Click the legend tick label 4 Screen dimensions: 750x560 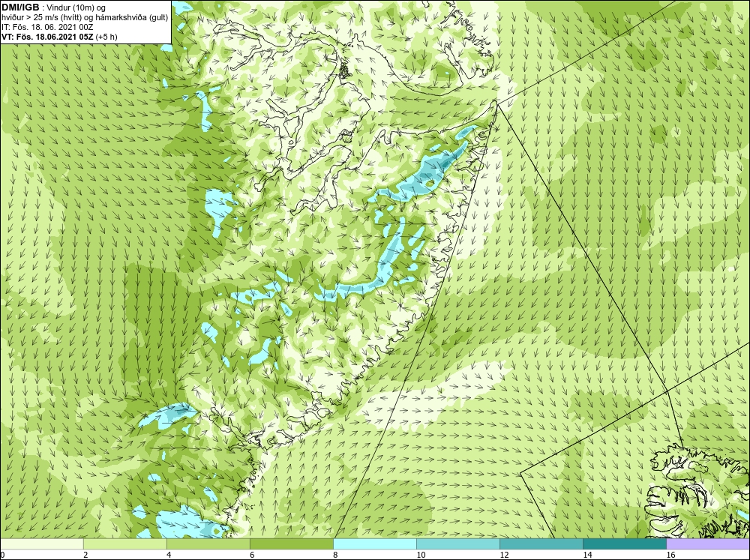[x=168, y=555]
